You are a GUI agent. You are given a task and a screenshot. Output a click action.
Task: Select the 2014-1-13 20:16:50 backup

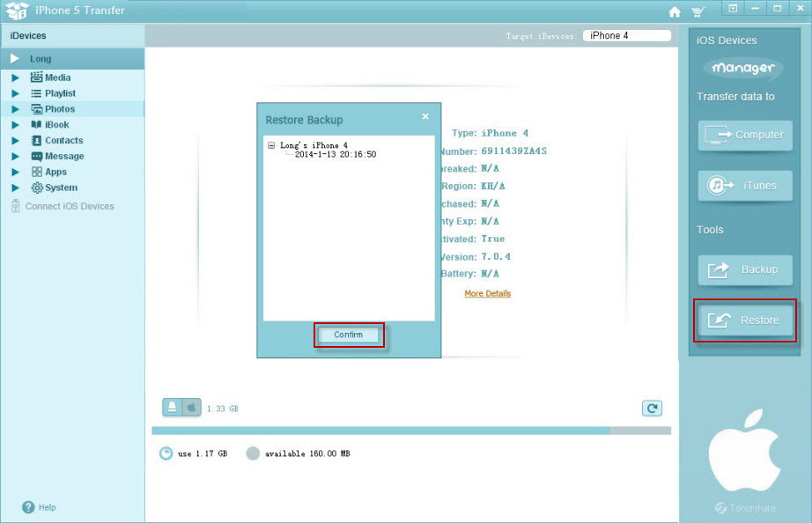(x=336, y=154)
